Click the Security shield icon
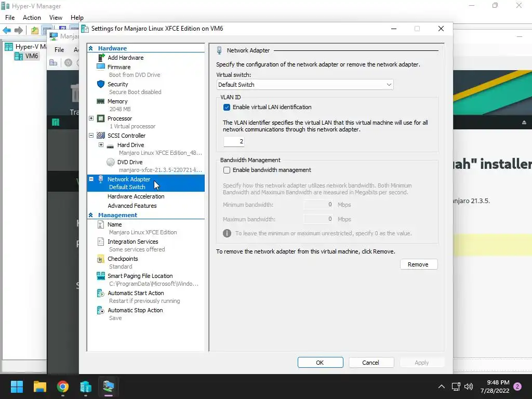Screen dimensions: 532x399 [101, 84]
